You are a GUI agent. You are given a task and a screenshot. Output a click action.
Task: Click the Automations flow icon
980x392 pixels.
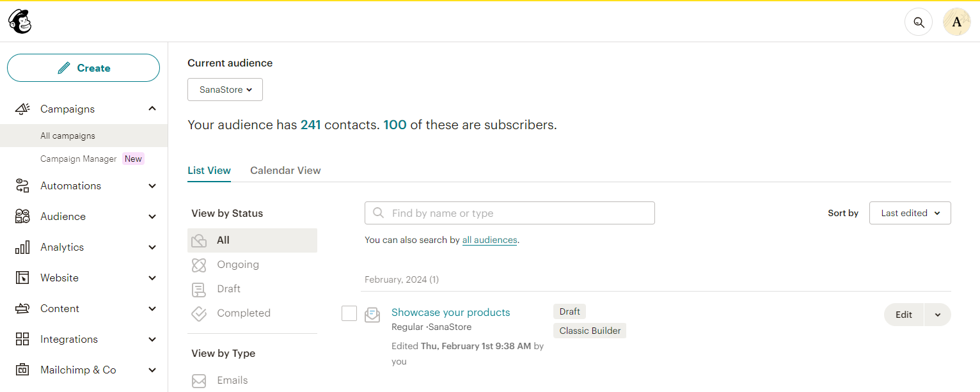tap(22, 185)
